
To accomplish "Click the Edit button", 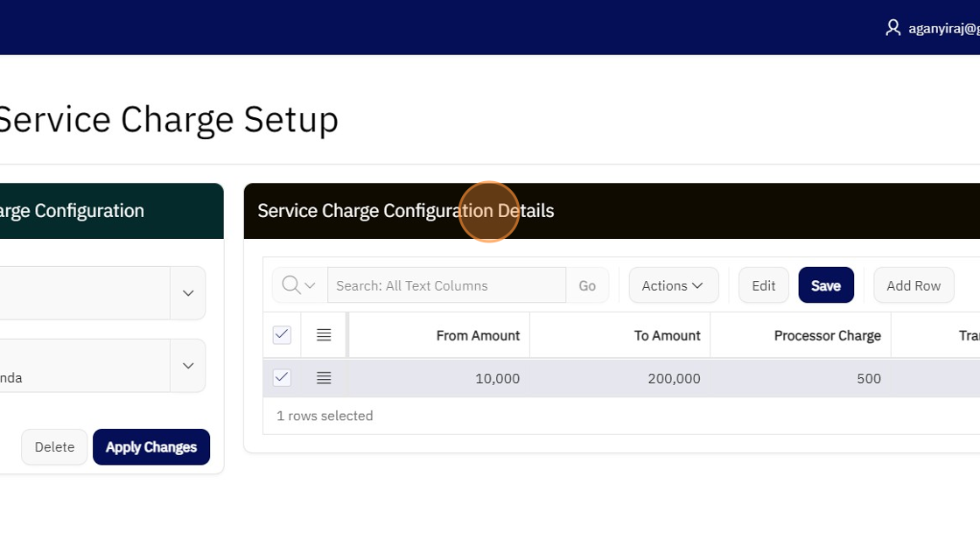I will 763,285.
